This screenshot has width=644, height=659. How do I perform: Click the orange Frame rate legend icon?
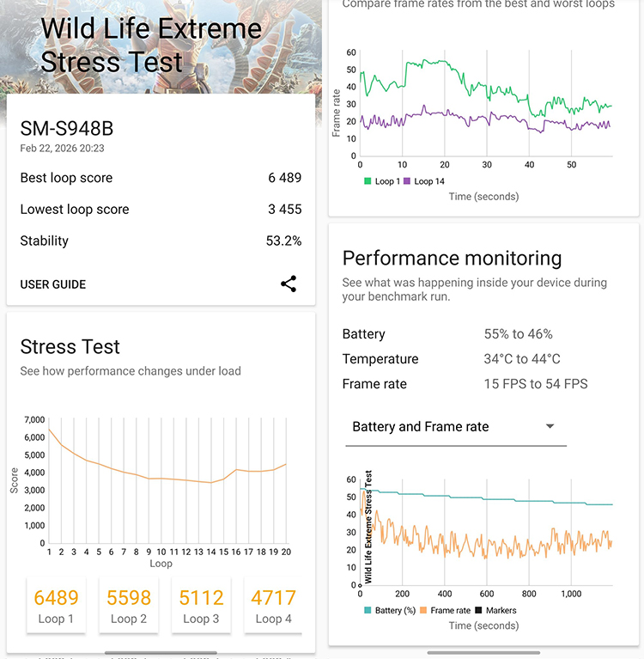423,611
